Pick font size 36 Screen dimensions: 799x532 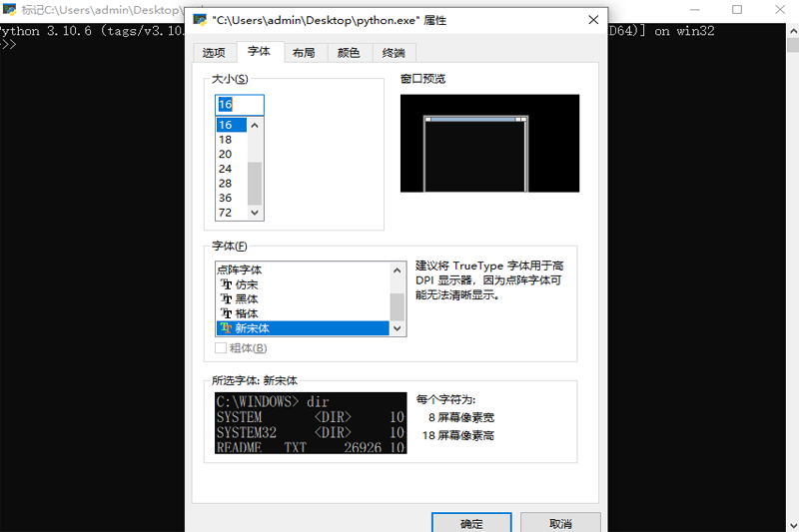[x=232, y=198]
